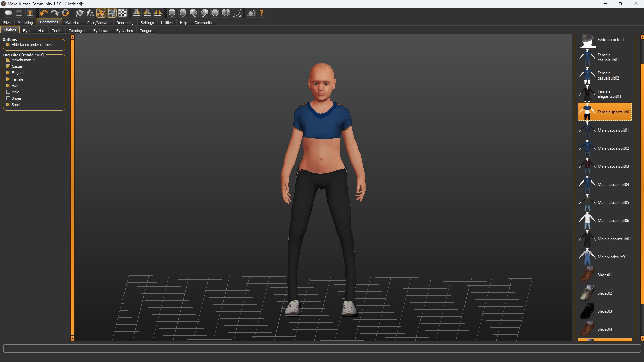The height and width of the screenshot is (362, 644).
Task: Toggle wireframe view icon
Action: (90, 13)
